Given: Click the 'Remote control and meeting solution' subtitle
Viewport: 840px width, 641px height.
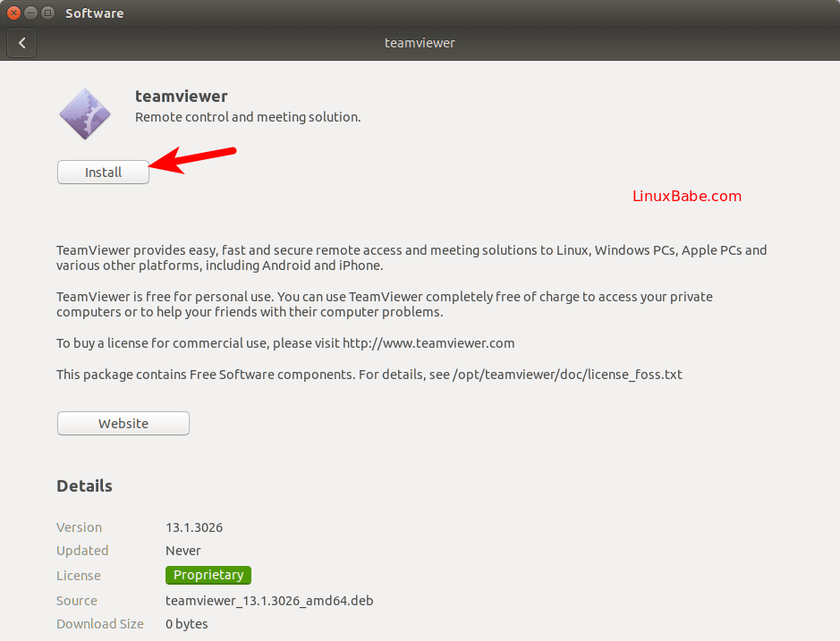Looking at the screenshot, I should [248, 116].
